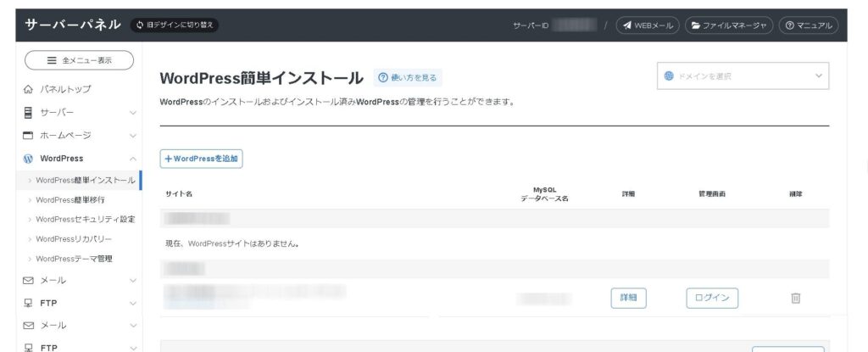Show all menus with 全メニュー表示
Viewport: 868px width, 352px height.
[79, 60]
